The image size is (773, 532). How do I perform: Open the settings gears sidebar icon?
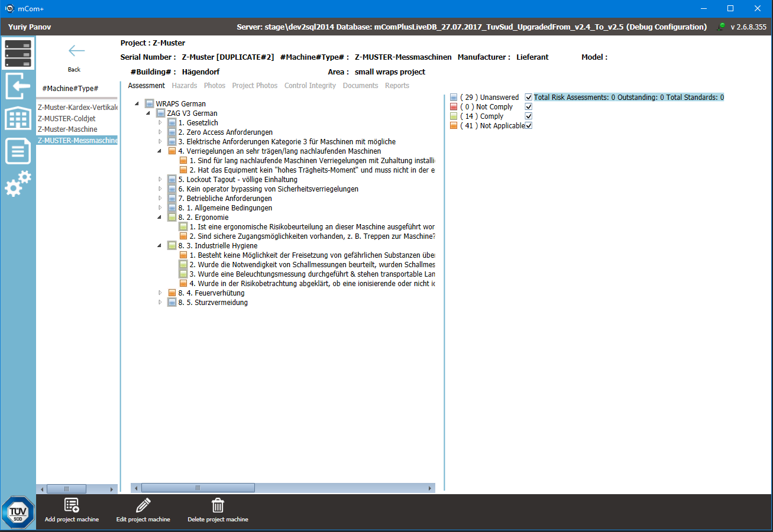point(18,183)
